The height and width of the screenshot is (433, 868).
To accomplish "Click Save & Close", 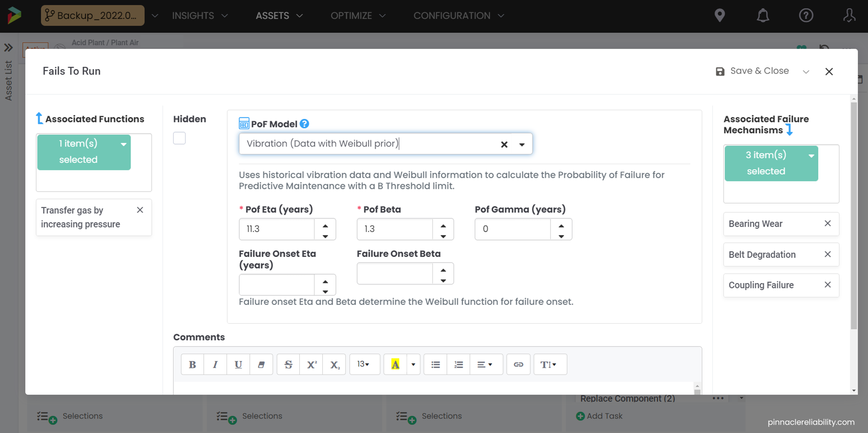I will 759,71.
